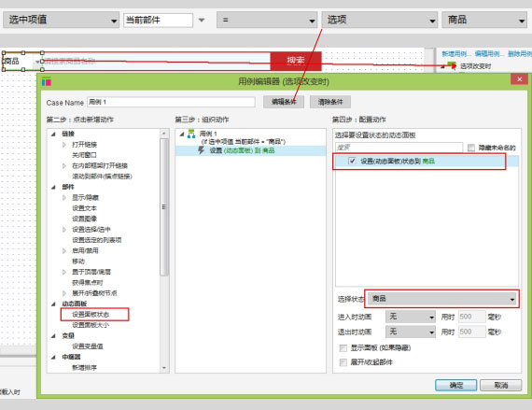Image resolution: width=532 pixels, height=410 pixels.
Task: Open the = operator dropdown
Action: coord(267,20)
